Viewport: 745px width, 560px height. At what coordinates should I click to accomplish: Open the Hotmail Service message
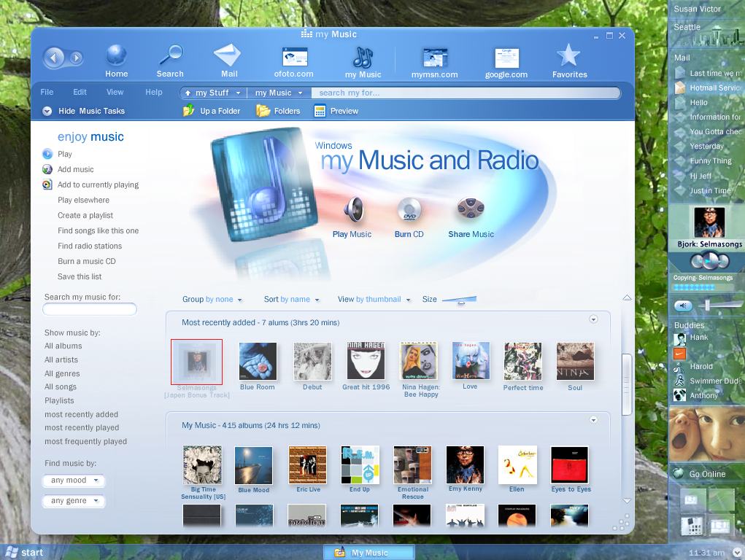[708, 88]
